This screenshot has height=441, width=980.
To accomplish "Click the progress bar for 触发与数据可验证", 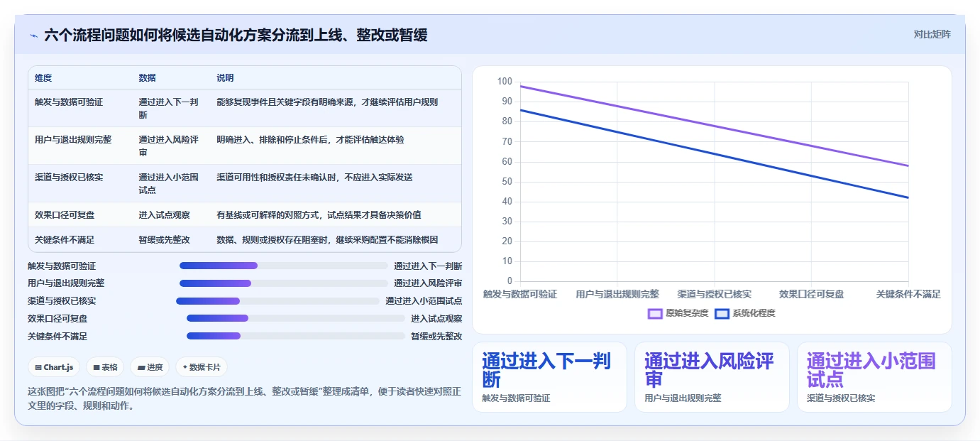I will [x=284, y=266].
